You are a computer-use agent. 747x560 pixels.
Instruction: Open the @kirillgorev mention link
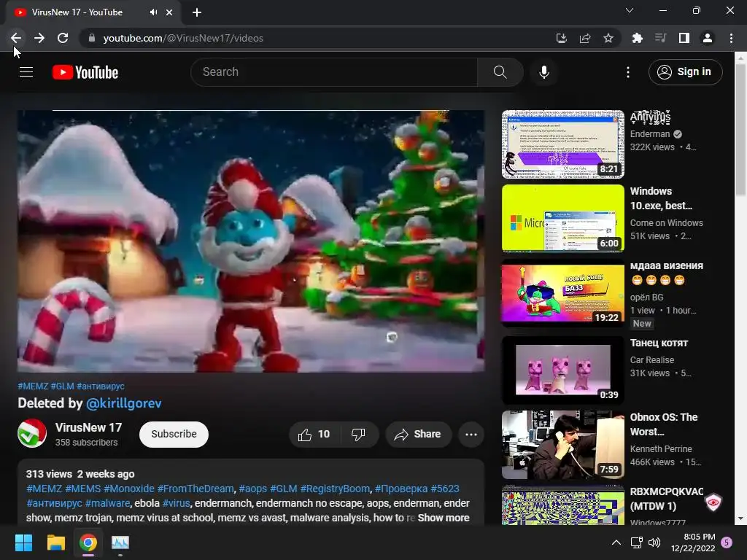pos(124,403)
